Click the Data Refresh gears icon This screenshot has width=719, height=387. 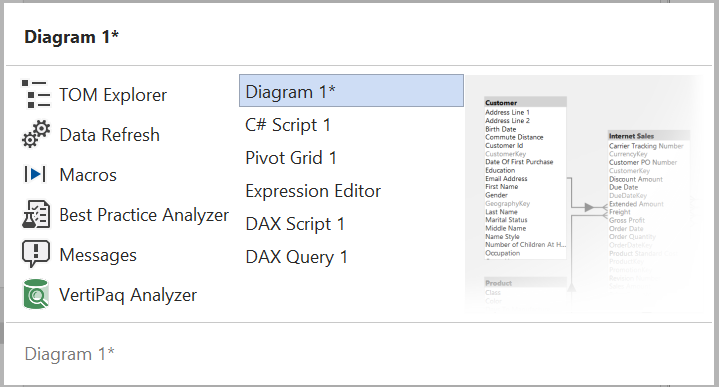[x=36, y=134]
